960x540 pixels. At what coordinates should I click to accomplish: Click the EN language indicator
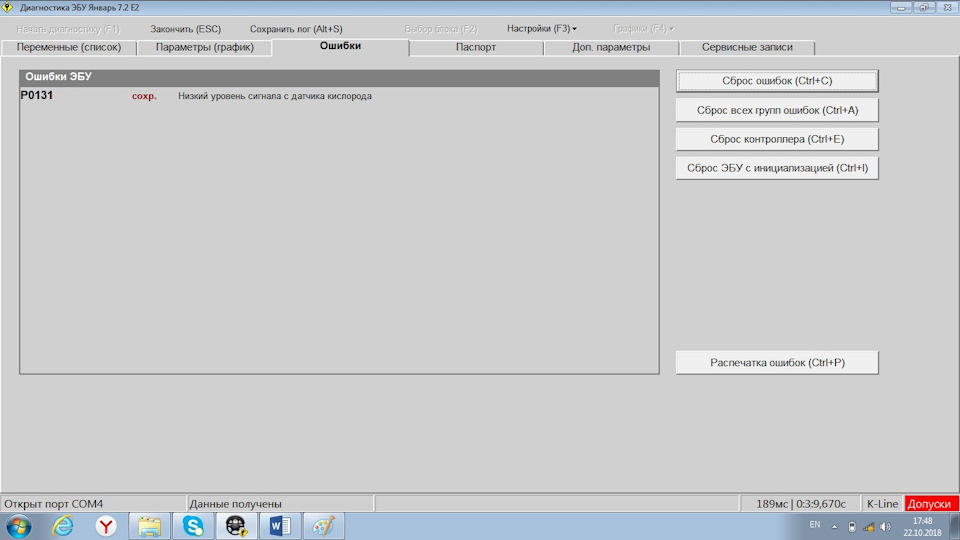click(814, 525)
